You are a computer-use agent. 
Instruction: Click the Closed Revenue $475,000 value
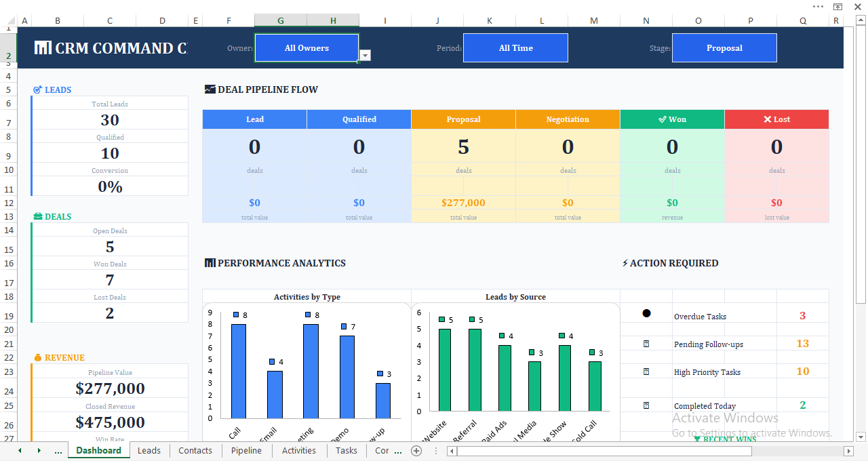click(x=110, y=422)
